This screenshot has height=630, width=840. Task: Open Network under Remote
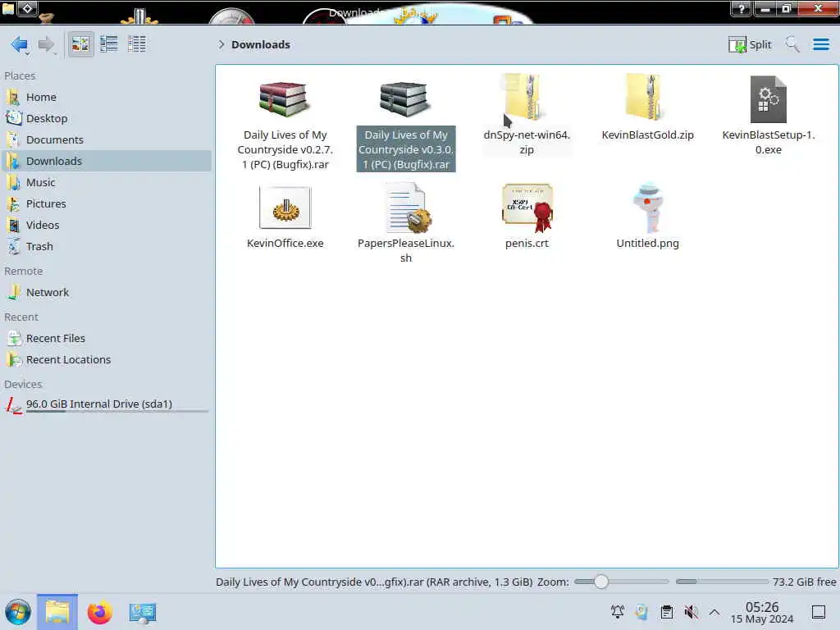point(107,293)
